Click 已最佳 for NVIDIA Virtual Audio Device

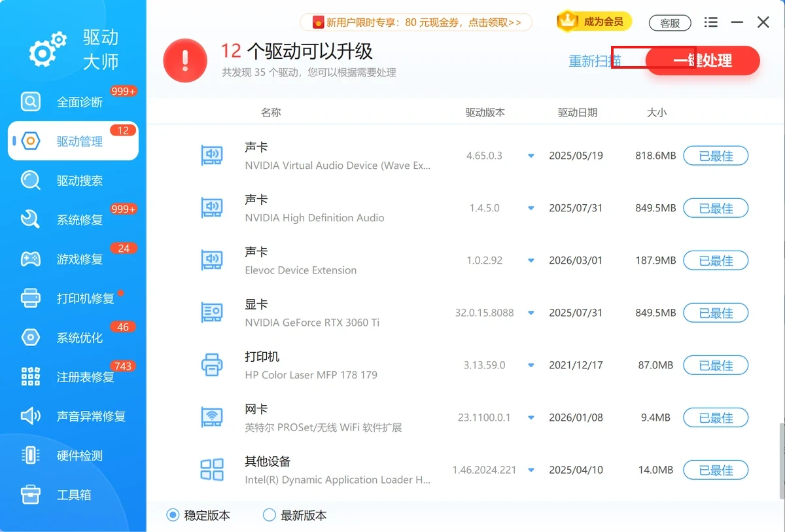pyautogui.click(x=716, y=156)
